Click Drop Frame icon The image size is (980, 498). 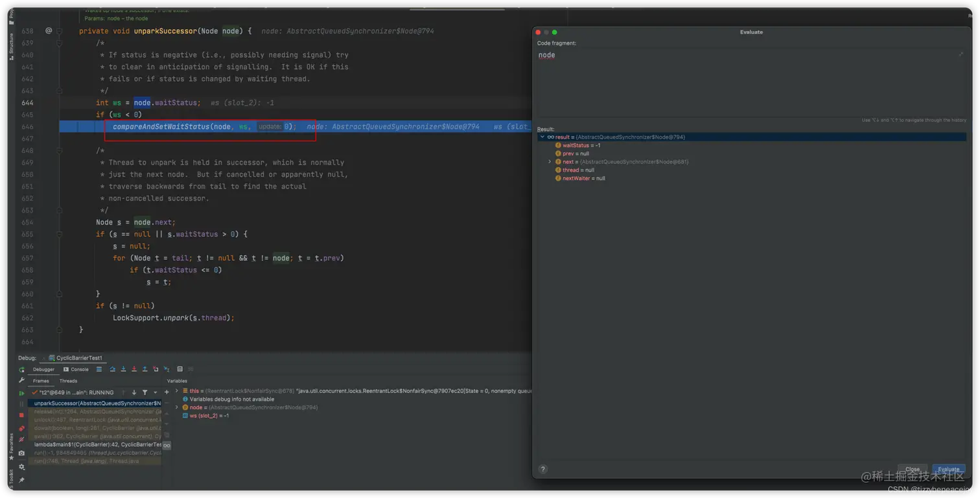pyautogui.click(x=156, y=369)
